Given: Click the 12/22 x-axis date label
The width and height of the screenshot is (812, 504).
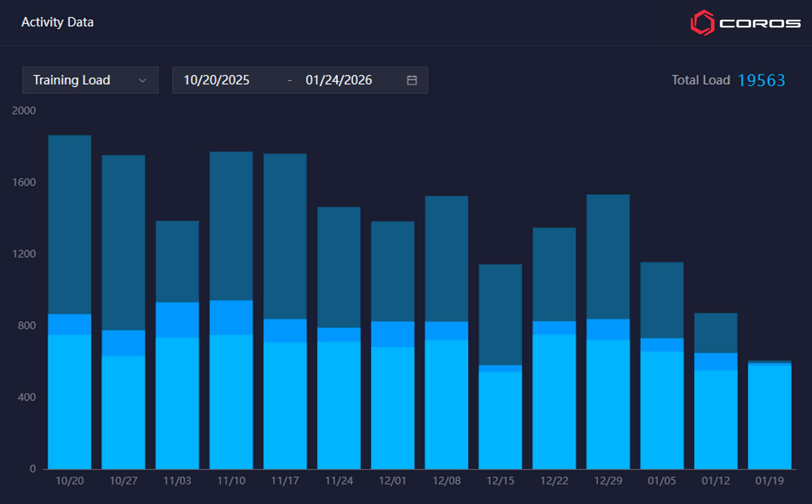Looking at the screenshot, I should [554, 481].
